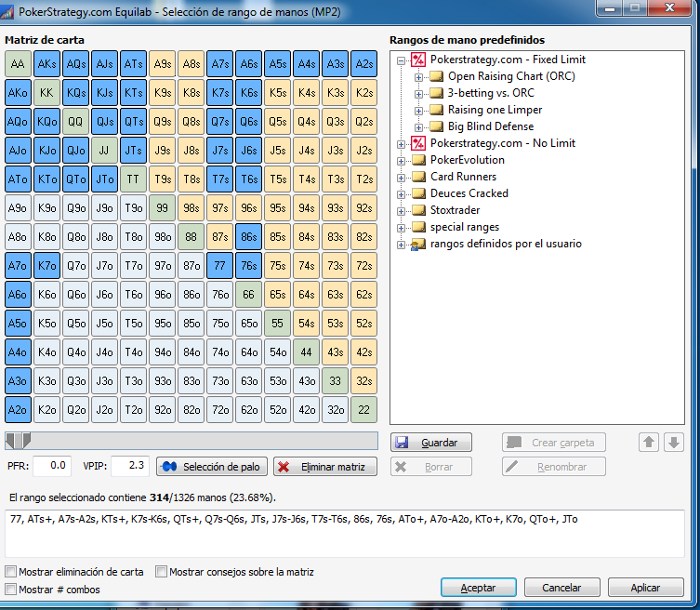The image size is (700, 610).
Task: Toggle the 54s hand cell
Action: point(306,324)
